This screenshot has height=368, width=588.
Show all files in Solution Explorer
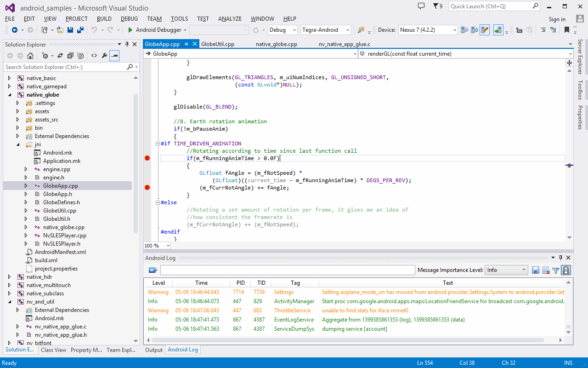(x=81, y=55)
